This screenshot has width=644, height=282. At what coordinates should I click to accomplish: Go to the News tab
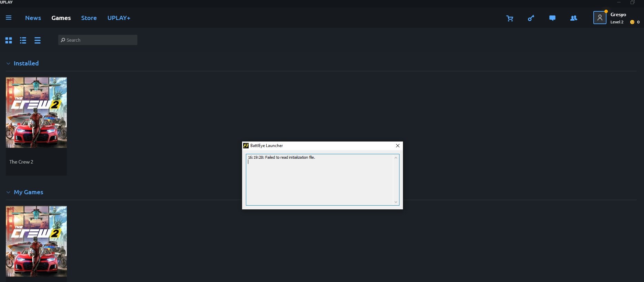[x=33, y=18]
